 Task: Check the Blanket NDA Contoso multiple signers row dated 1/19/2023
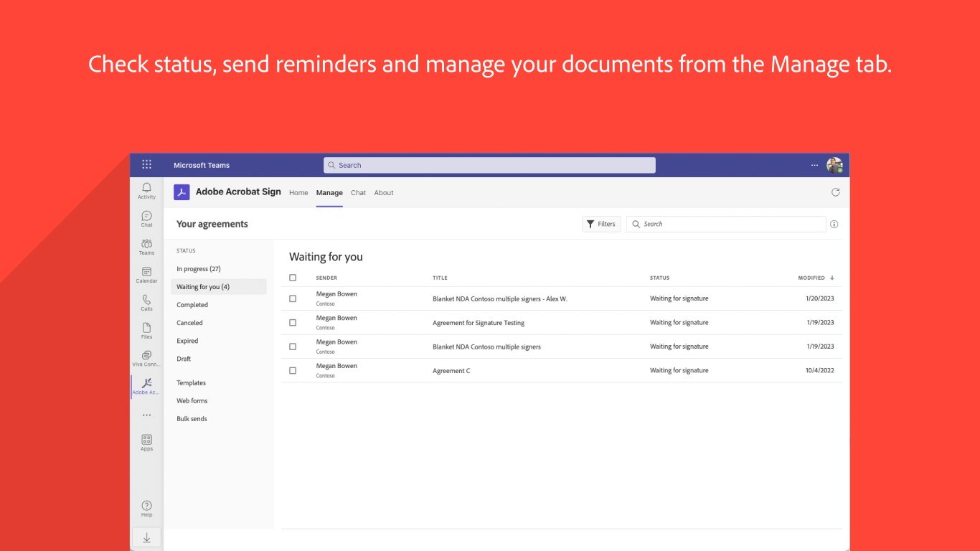pyautogui.click(x=293, y=347)
